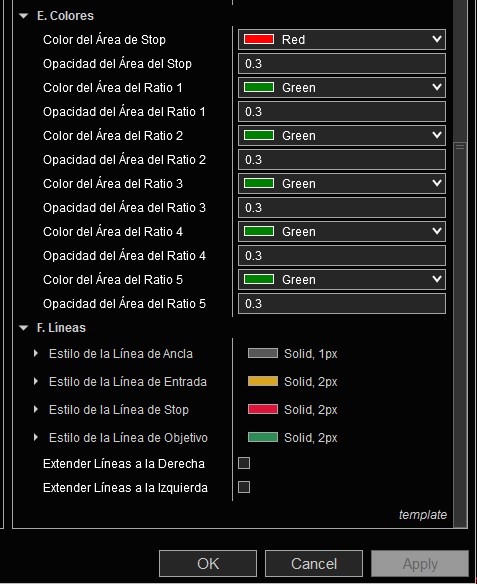Click the Opacidad del Área del Ratio 2 field
Image resolution: width=477 pixels, height=584 pixels.
coord(342,159)
